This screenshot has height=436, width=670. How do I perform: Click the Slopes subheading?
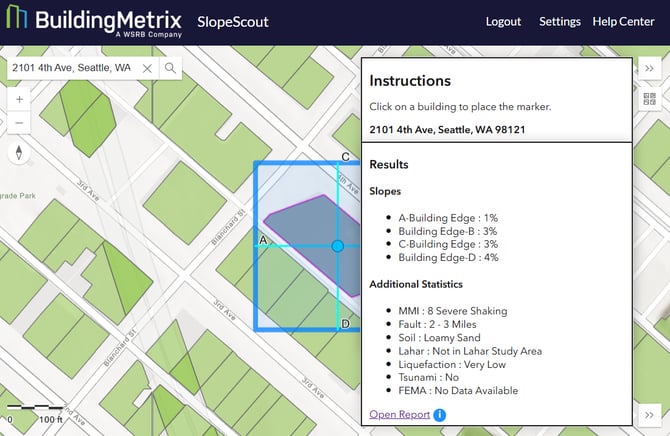tap(385, 191)
